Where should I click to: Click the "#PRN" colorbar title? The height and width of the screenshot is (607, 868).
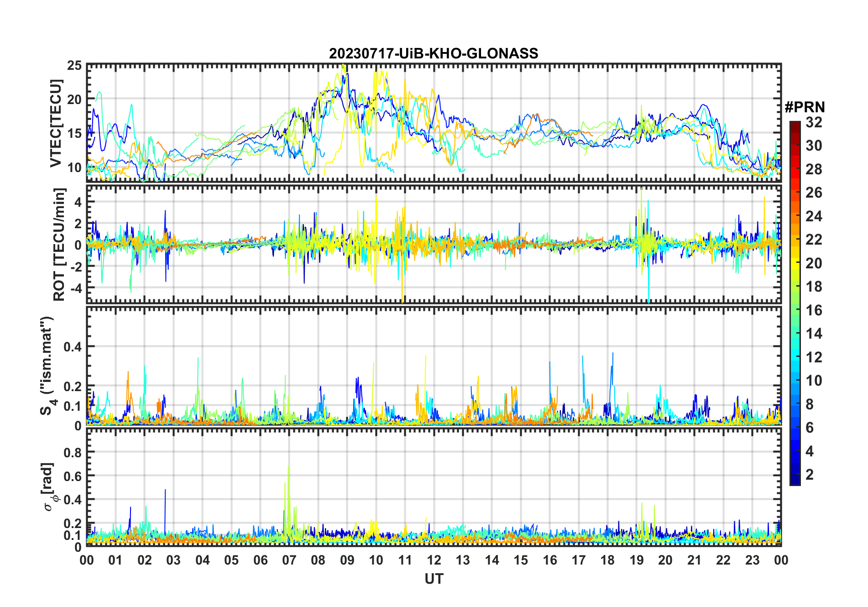pos(805,107)
